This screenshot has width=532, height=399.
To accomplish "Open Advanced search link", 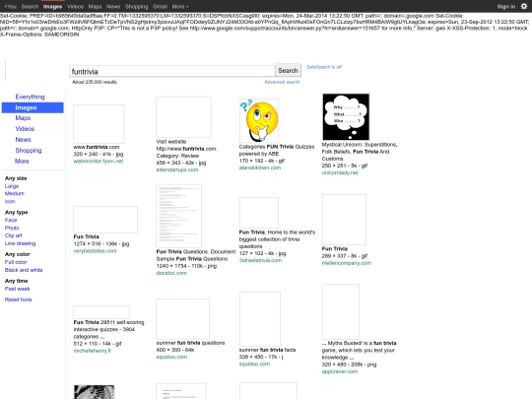I will (283, 82).
